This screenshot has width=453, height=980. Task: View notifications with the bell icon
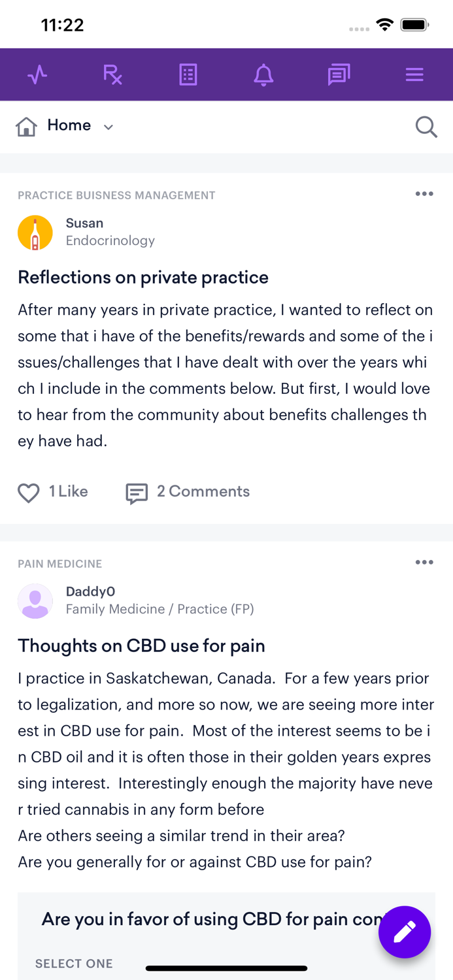263,74
